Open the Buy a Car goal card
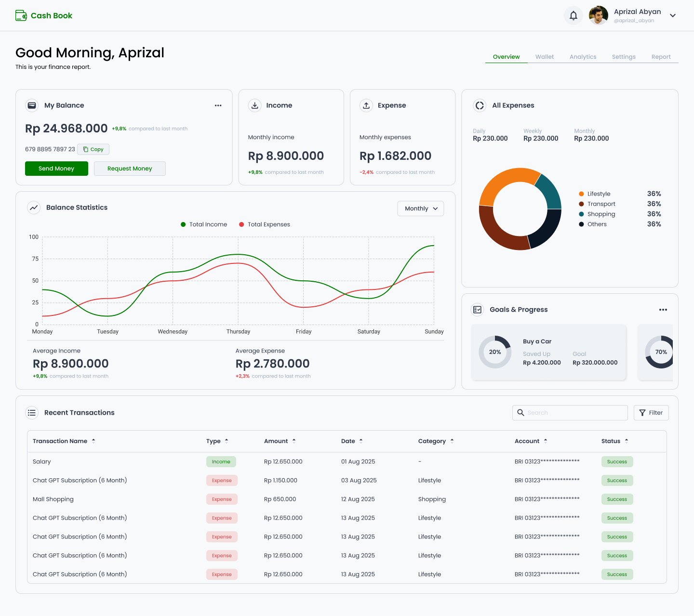 point(548,352)
